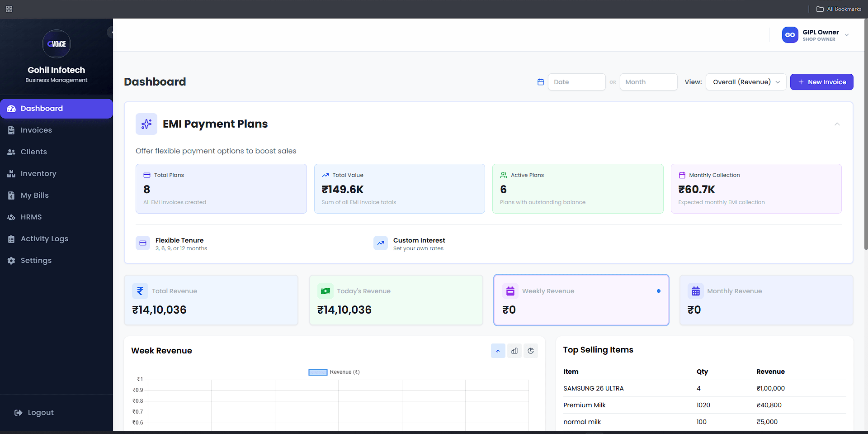868x434 pixels.
Task: Switch Week Revenue chart to pie view
Action: tap(531, 351)
